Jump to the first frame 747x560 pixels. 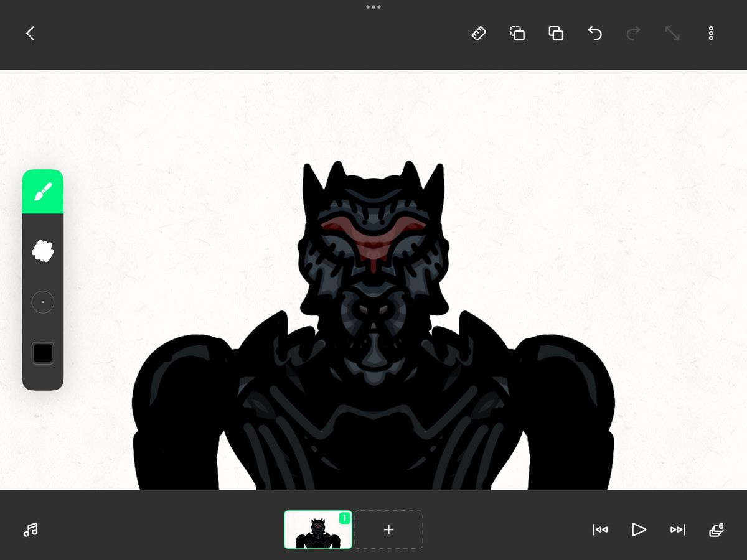click(600, 530)
